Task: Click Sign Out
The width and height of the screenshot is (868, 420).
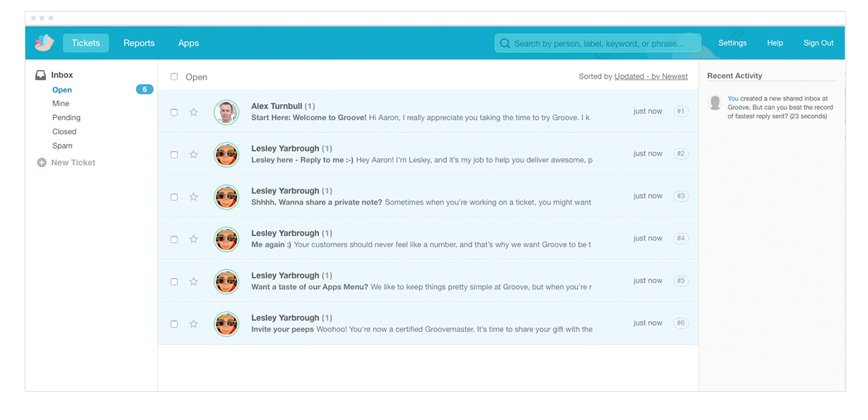Action: pyautogui.click(x=819, y=43)
